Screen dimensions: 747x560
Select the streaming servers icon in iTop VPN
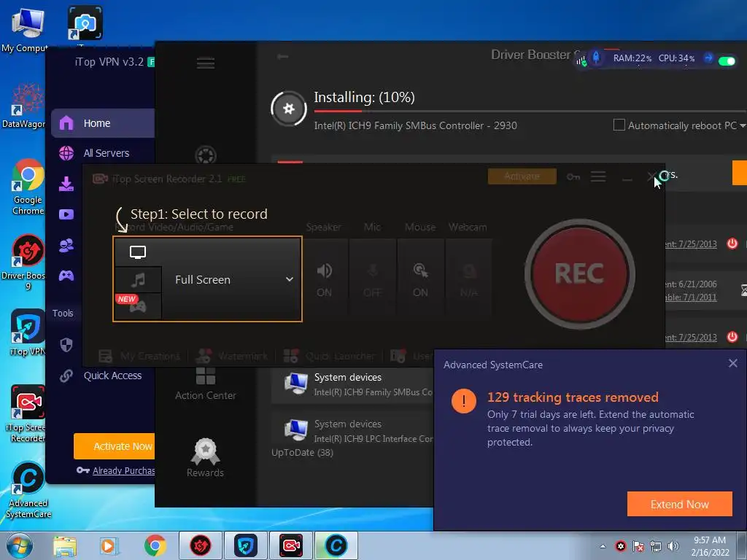[66, 214]
